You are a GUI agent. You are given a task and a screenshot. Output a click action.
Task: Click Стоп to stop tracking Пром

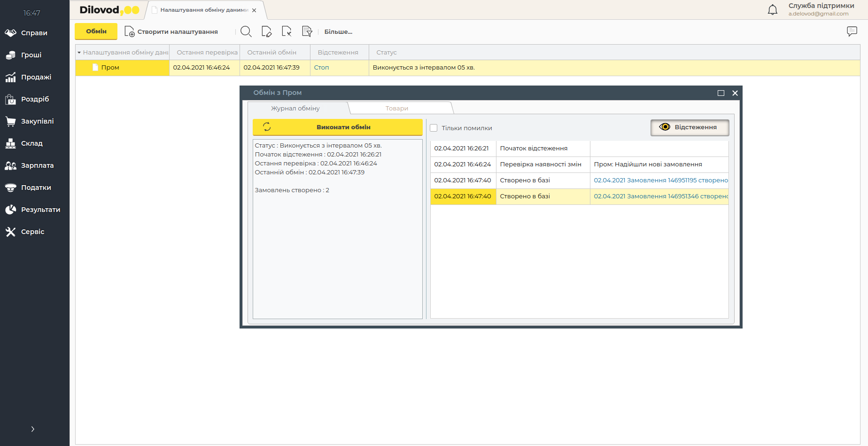tap(321, 68)
